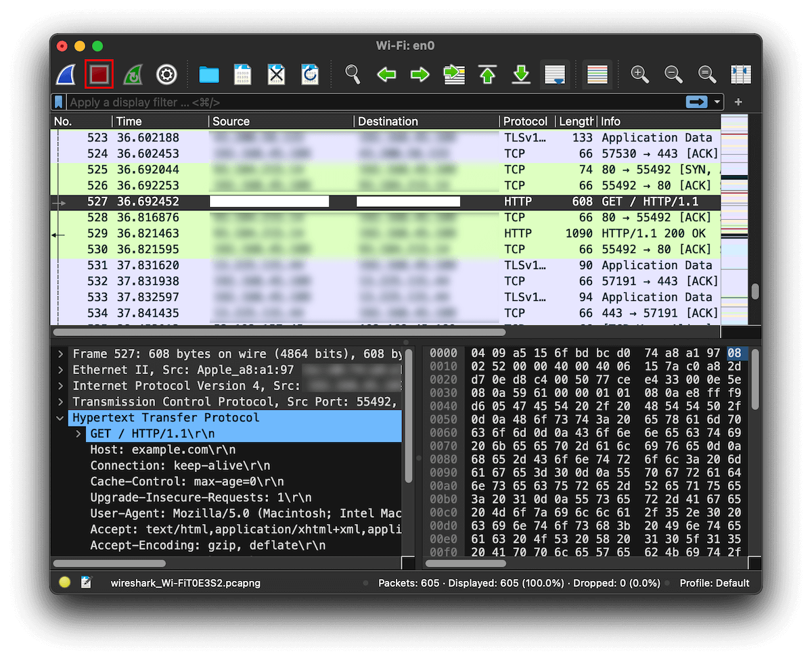The width and height of the screenshot is (812, 660).
Task: Toggle auto-scroll in live capture
Action: [555, 74]
